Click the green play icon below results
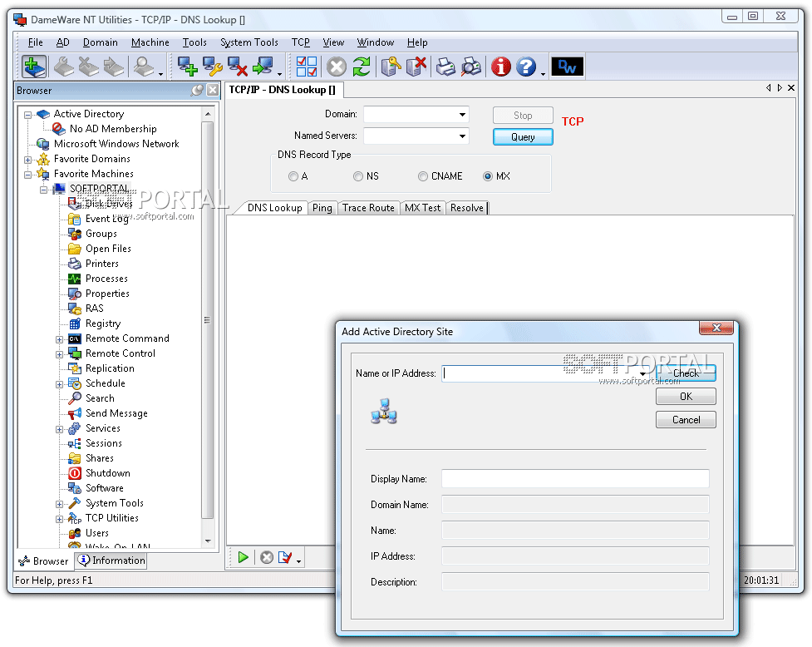Viewport: 812px width, 647px height. [244, 557]
